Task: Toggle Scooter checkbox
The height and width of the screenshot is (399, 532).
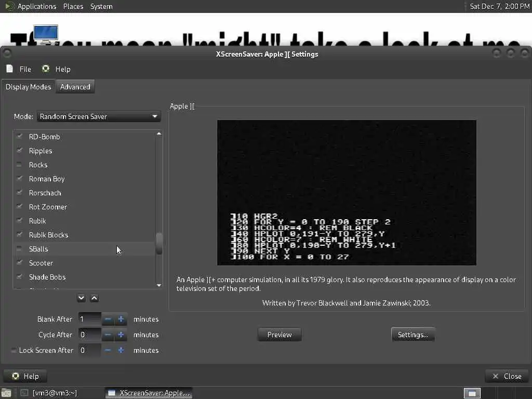Action: [20, 262]
